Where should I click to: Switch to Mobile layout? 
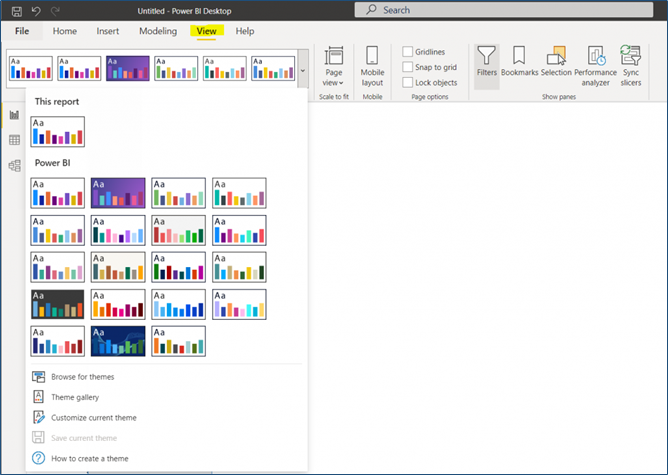(x=372, y=66)
